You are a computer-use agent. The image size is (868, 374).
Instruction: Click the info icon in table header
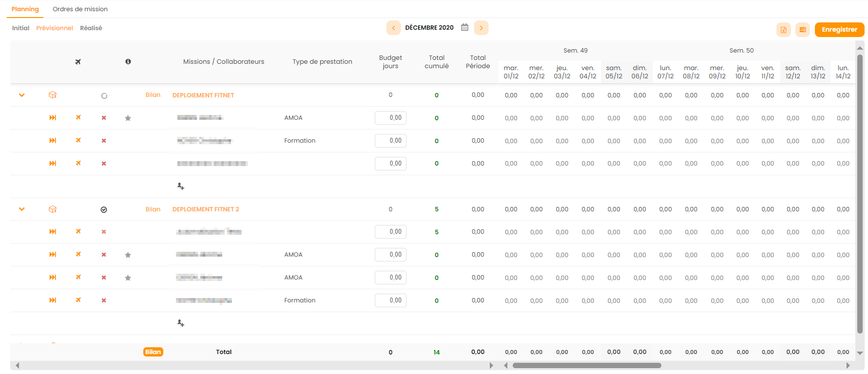point(128,62)
